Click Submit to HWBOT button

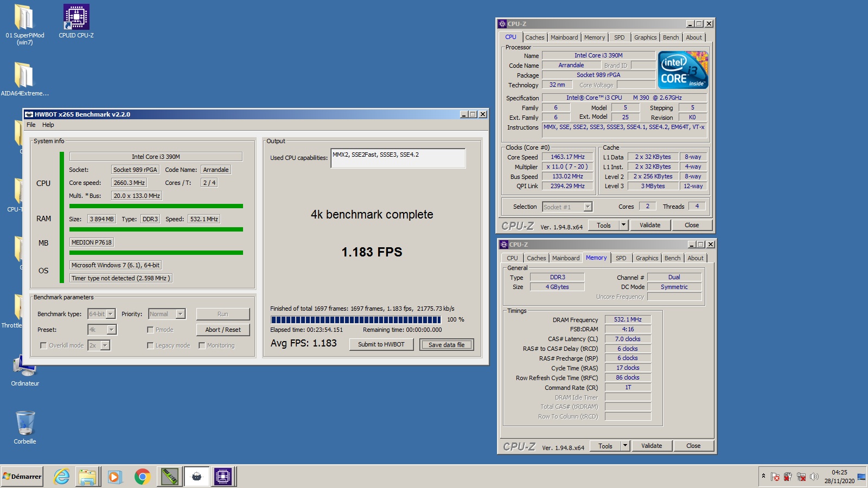click(381, 344)
